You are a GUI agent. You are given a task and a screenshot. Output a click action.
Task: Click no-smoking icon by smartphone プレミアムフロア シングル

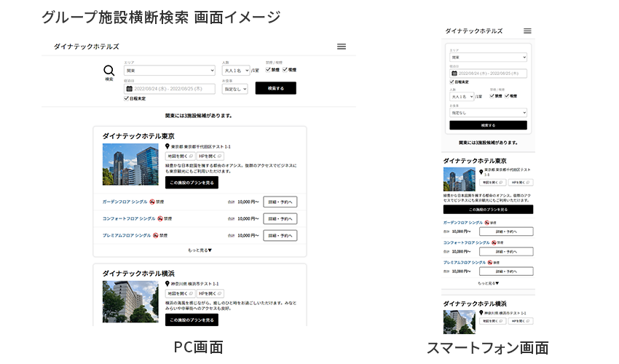[x=490, y=263]
